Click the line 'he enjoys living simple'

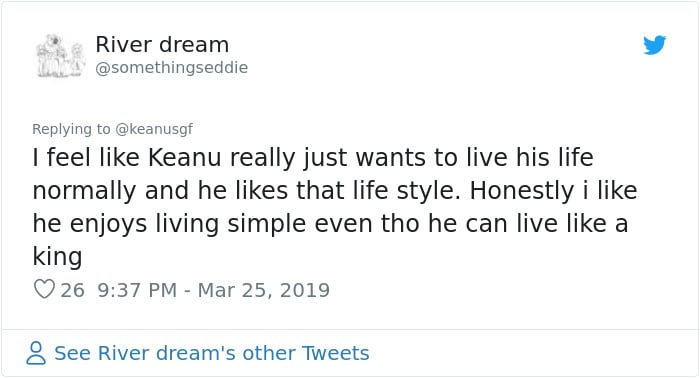click(x=169, y=224)
